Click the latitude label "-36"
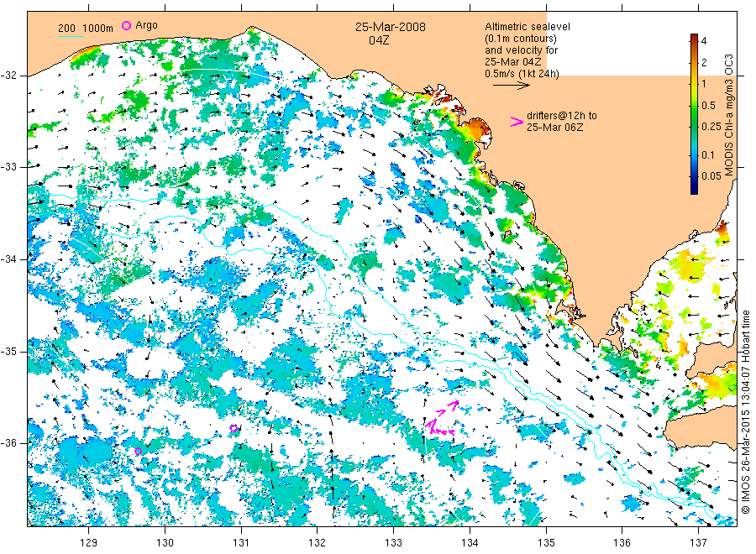Image resolution: width=756 pixels, height=554 pixels. coord(8,443)
